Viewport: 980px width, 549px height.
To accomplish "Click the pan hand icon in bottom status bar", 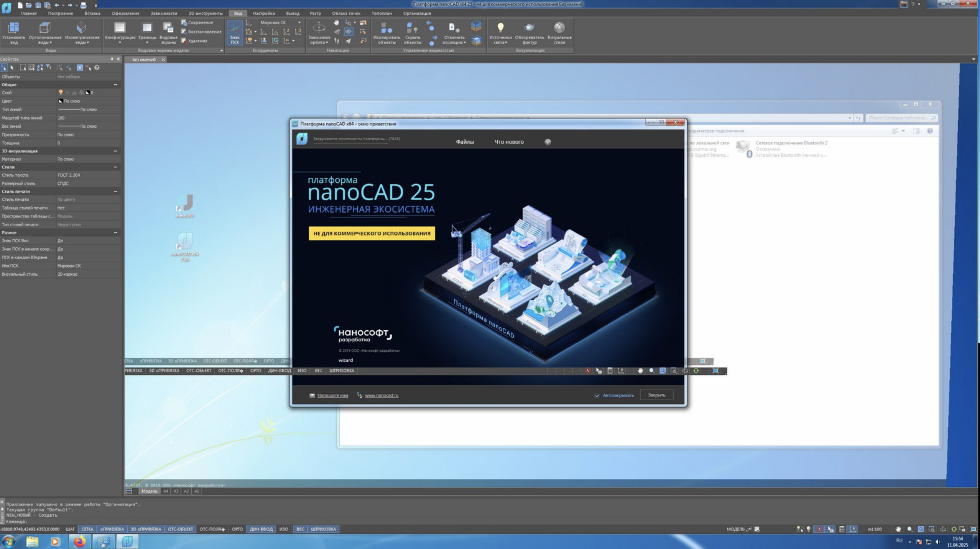I will coord(898,529).
